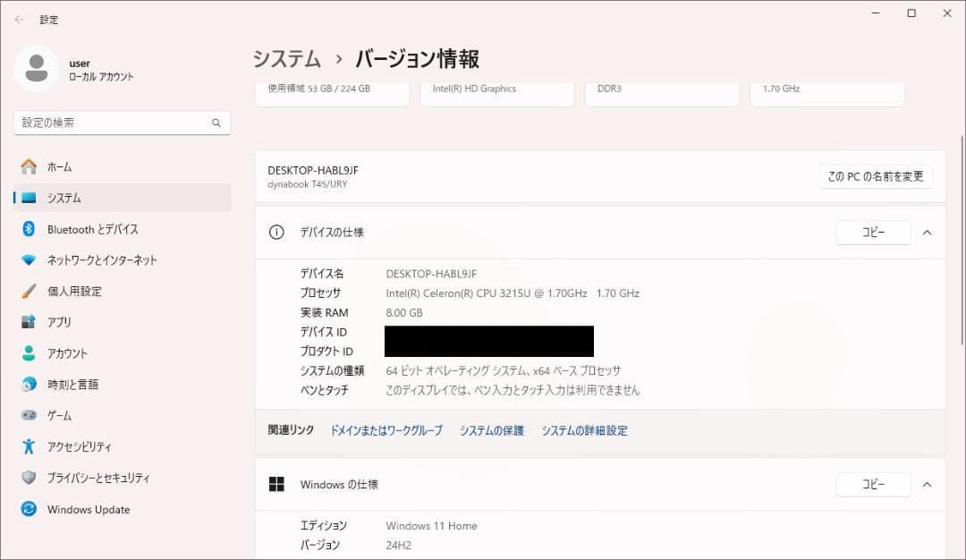
Task: Open Bluetooth とデバイス settings
Action: [x=122, y=229]
